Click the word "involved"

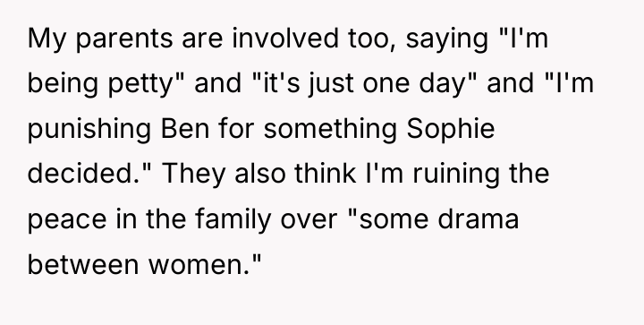point(285,38)
